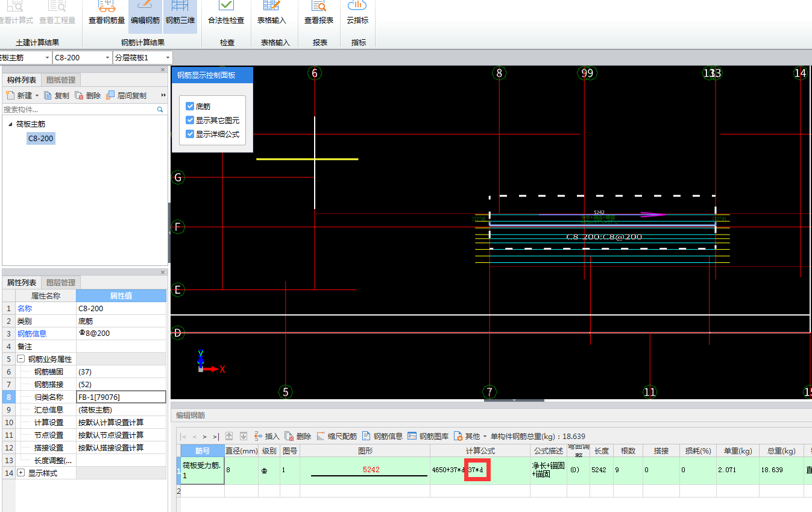Click 名称 property value C8-200

click(x=121, y=308)
